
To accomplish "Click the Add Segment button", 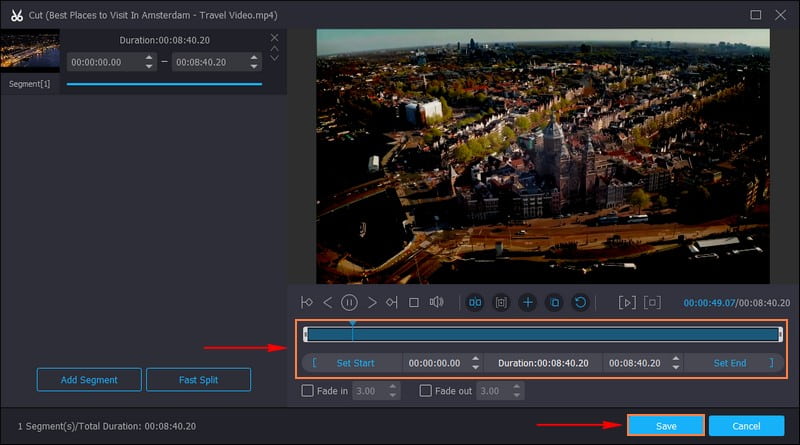I will 89,380.
